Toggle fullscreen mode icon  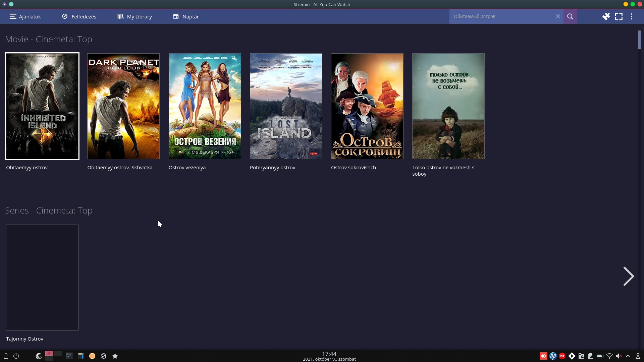click(619, 16)
